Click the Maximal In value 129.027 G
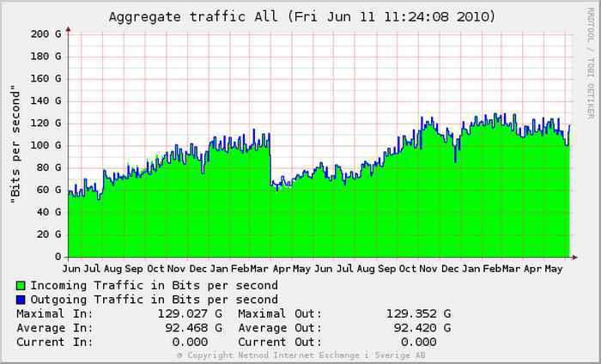Screen dimensions: 601x364 pyautogui.click(x=190, y=314)
